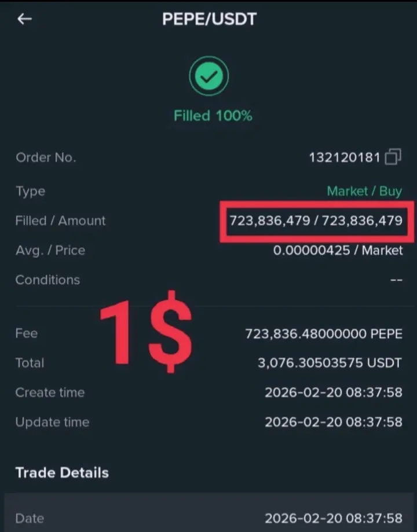This screenshot has width=417, height=532.
Task: Tap the Market / Buy type value
Action: 364,191
